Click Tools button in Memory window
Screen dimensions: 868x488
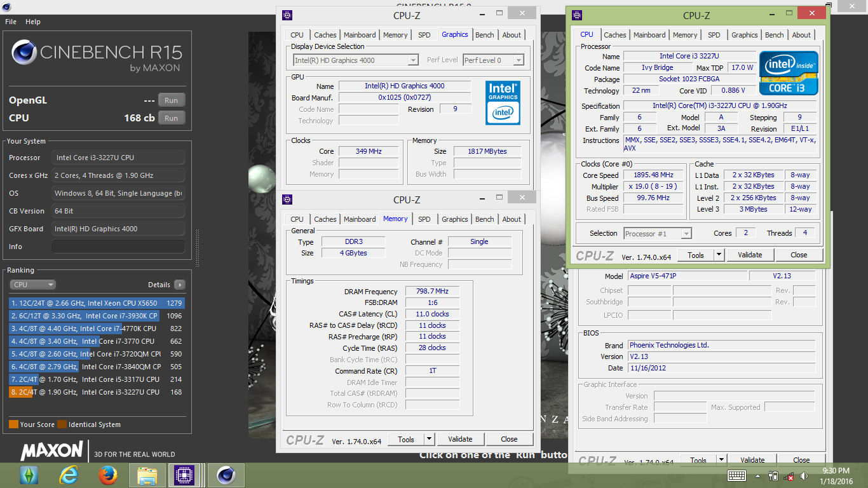point(406,439)
